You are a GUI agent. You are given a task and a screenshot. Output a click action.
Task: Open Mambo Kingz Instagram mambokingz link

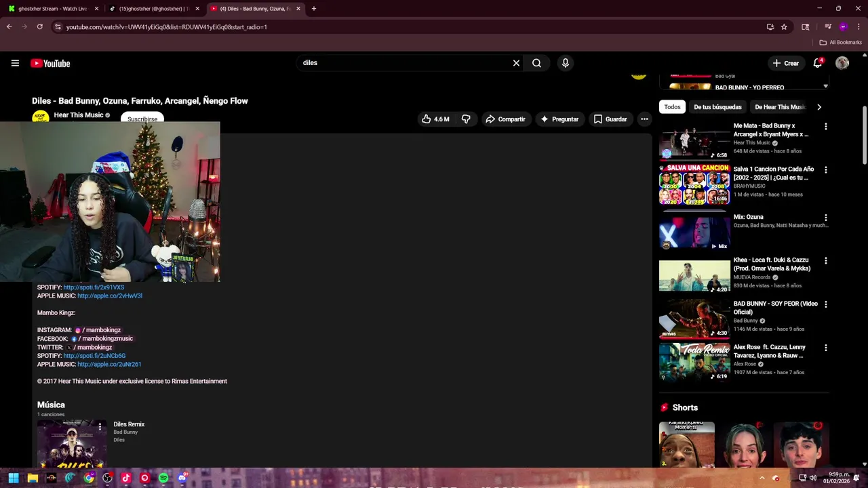[98, 330]
